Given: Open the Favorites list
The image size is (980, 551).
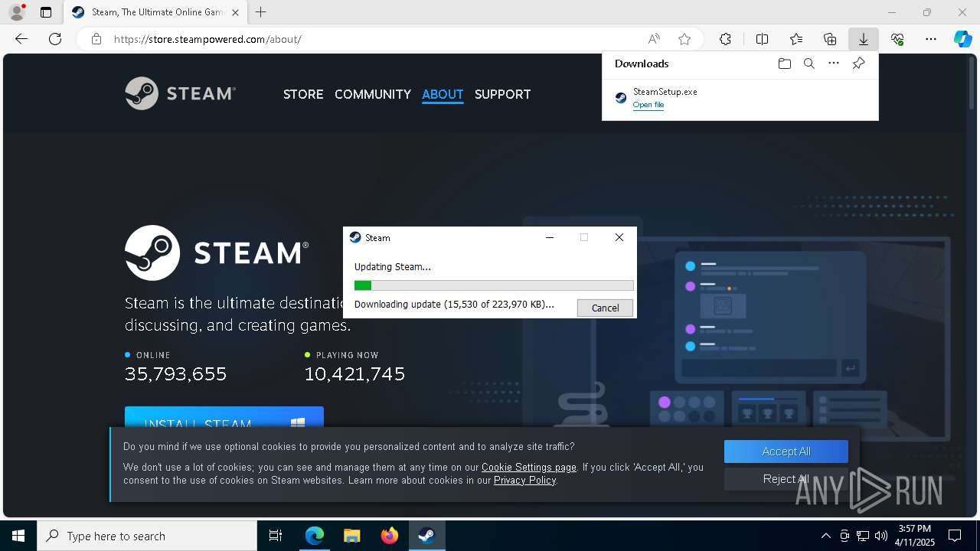Looking at the screenshot, I should tap(796, 39).
